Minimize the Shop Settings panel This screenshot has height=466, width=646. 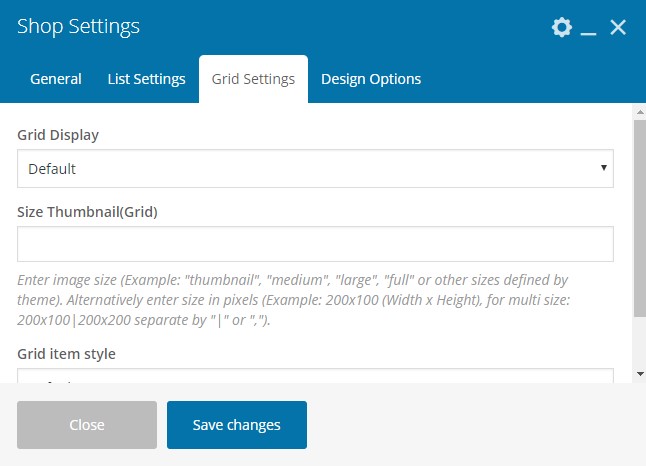[x=589, y=30]
